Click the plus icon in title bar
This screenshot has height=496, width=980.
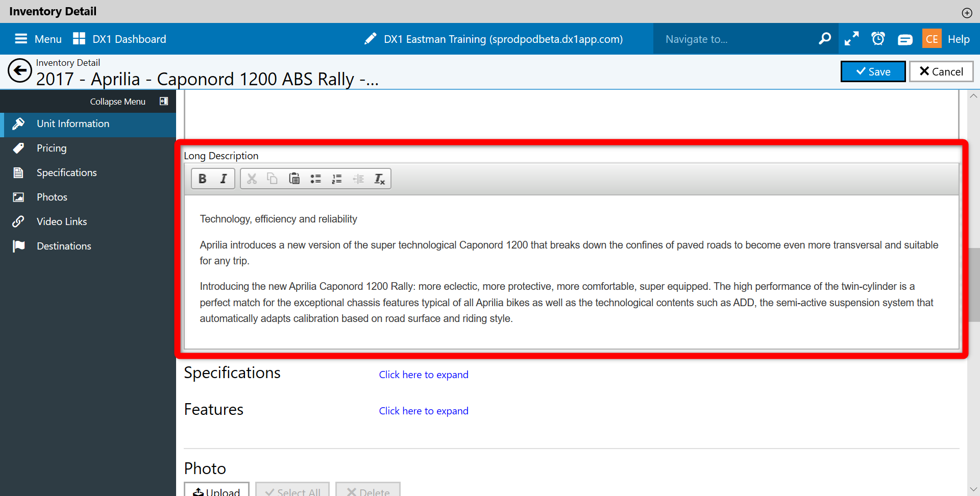point(967,13)
